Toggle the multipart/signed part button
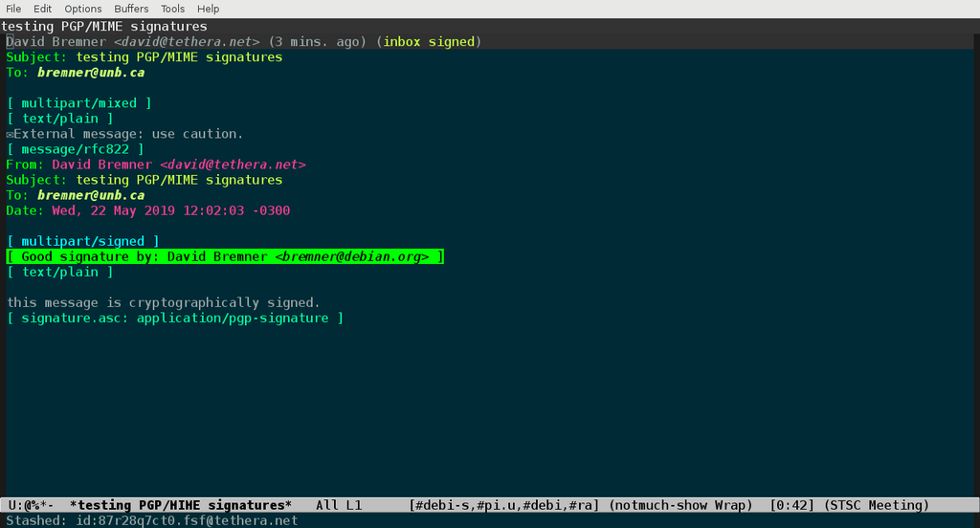The image size is (980, 528). pyautogui.click(x=82, y=241)
